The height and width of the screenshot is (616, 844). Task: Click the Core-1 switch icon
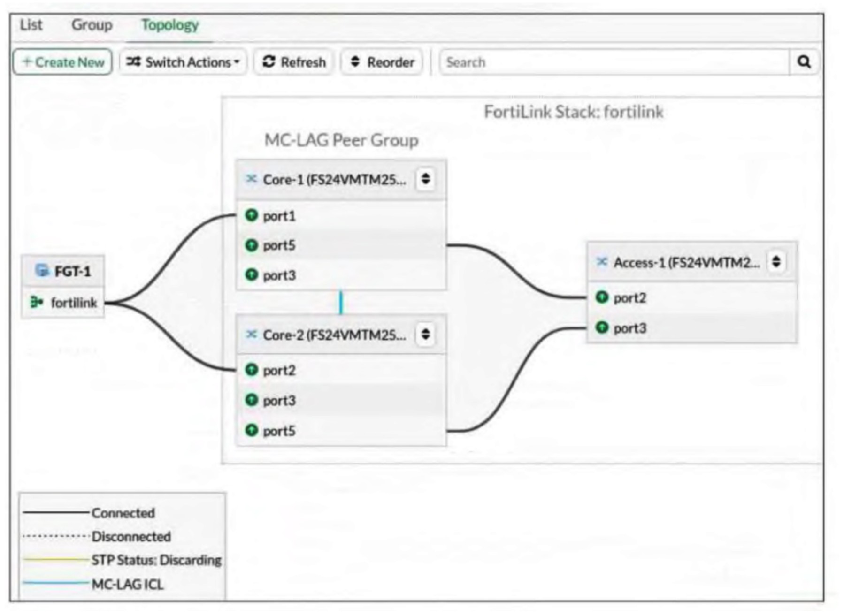point(252,179)
